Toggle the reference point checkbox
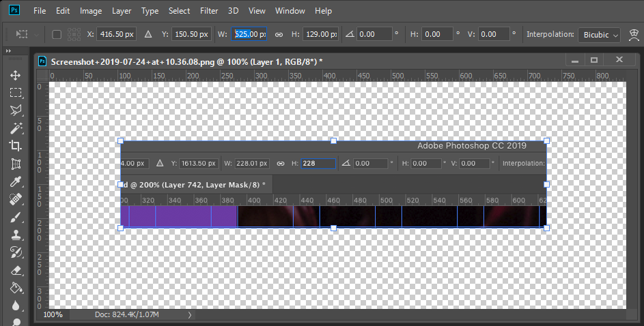 [57, 35]
